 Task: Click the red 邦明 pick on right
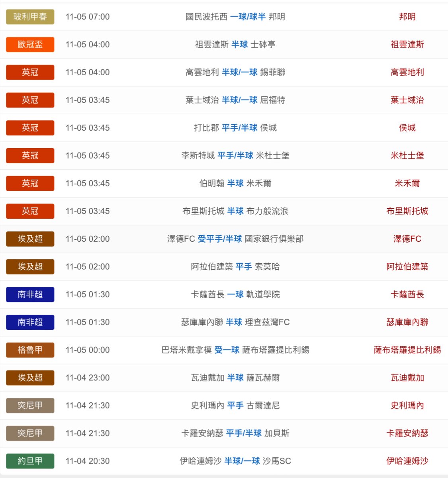click(407, 17)
